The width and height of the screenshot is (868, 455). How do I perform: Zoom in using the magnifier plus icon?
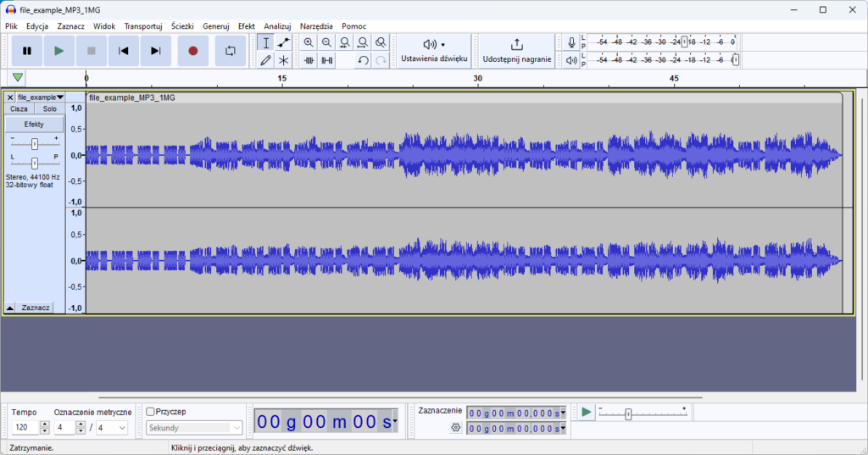309,42
